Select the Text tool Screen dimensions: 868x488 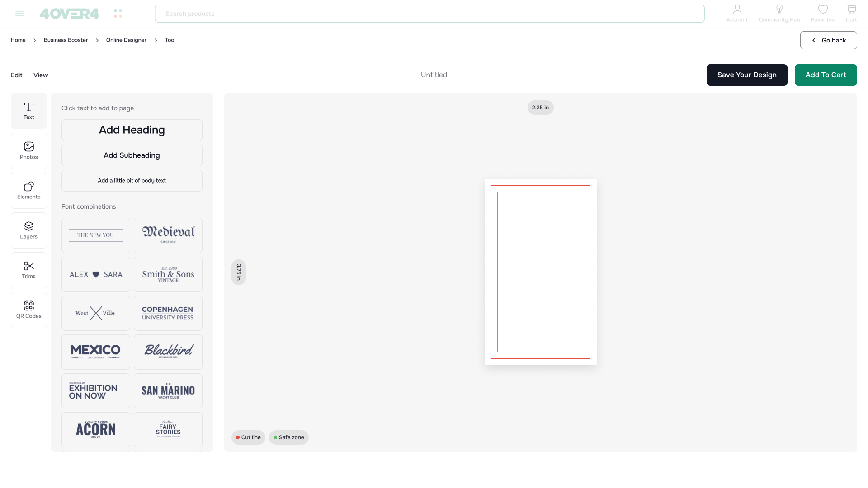click(x=28, y=111)
